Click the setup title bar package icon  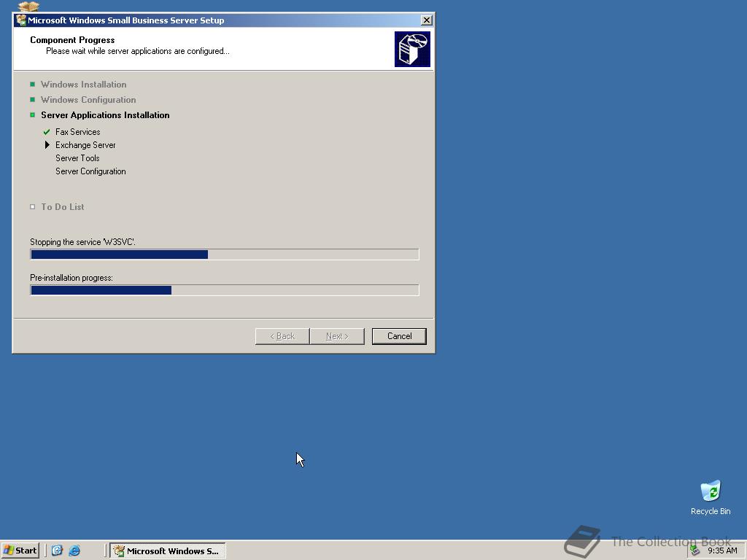coord(21,20)
